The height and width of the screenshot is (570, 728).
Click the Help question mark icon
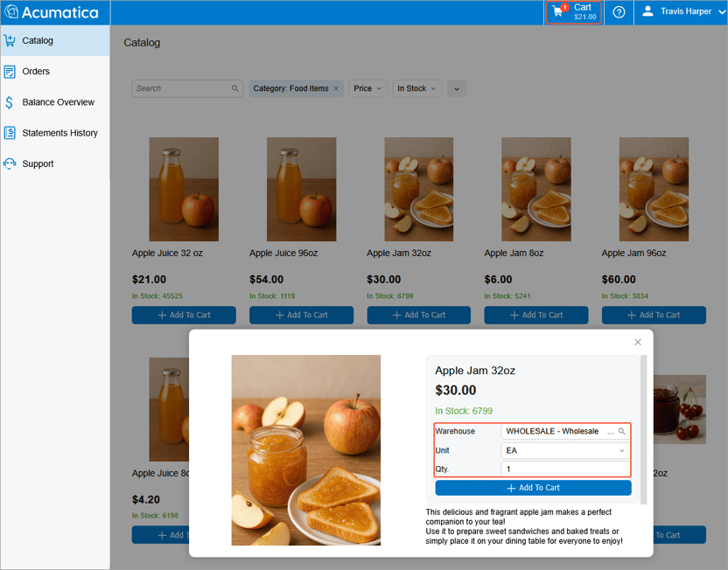point(619,11)
